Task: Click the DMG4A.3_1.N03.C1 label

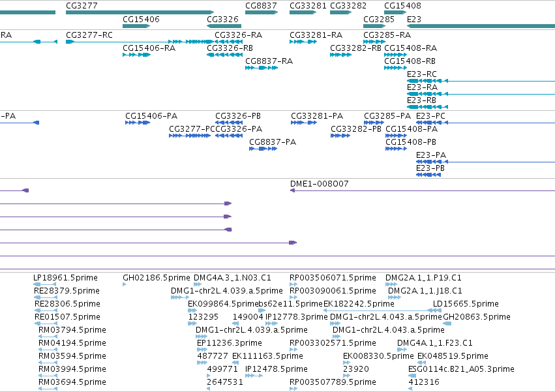Action: [232, 278]
